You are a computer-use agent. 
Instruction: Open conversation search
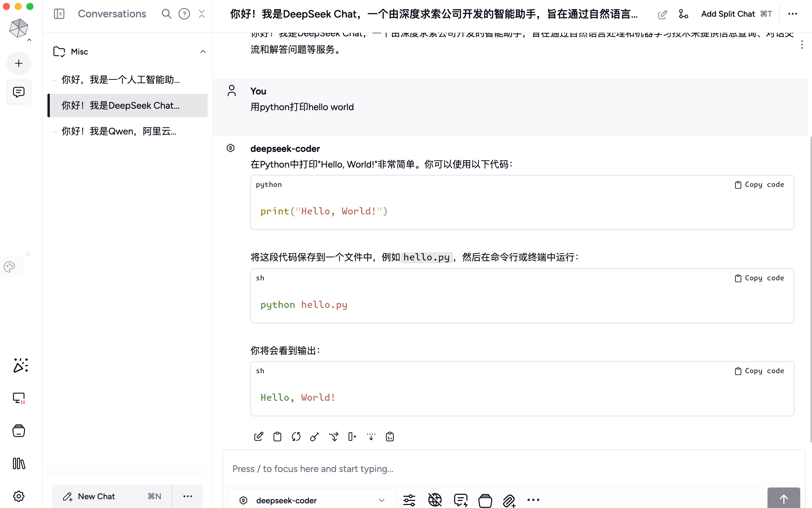point(166,14)
